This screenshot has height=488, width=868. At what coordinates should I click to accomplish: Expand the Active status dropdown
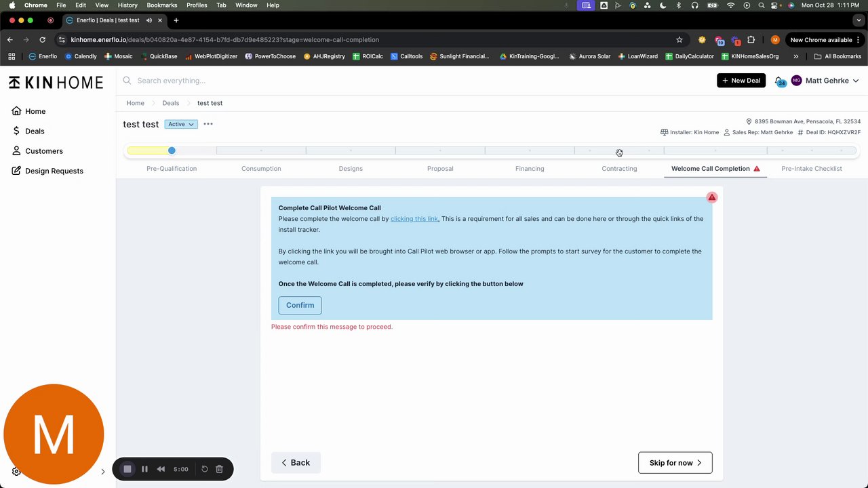coord(181,124)
